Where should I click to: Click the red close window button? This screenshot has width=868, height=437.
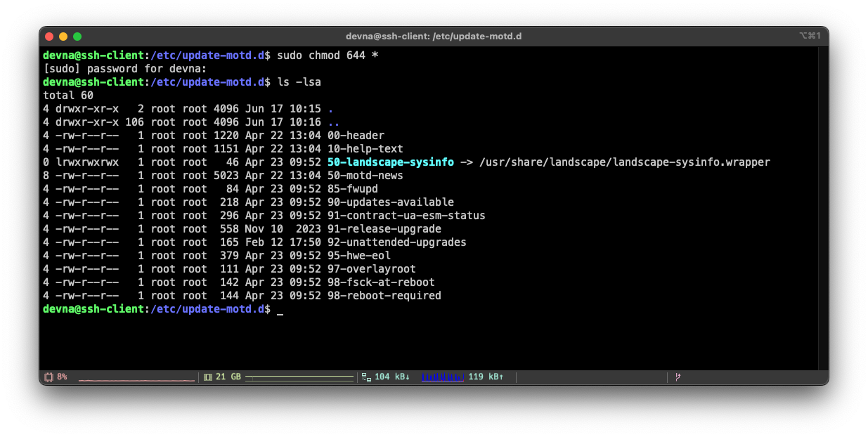coord(49,37)
